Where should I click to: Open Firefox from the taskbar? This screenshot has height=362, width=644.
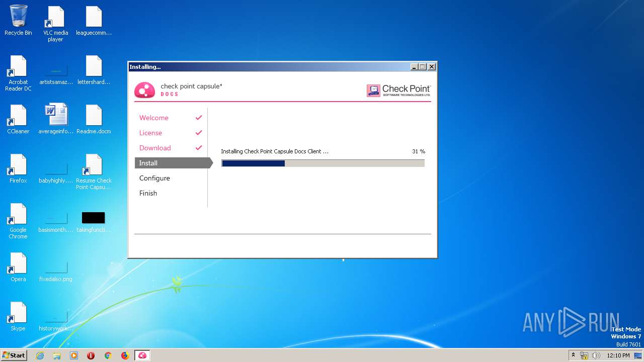125,355
